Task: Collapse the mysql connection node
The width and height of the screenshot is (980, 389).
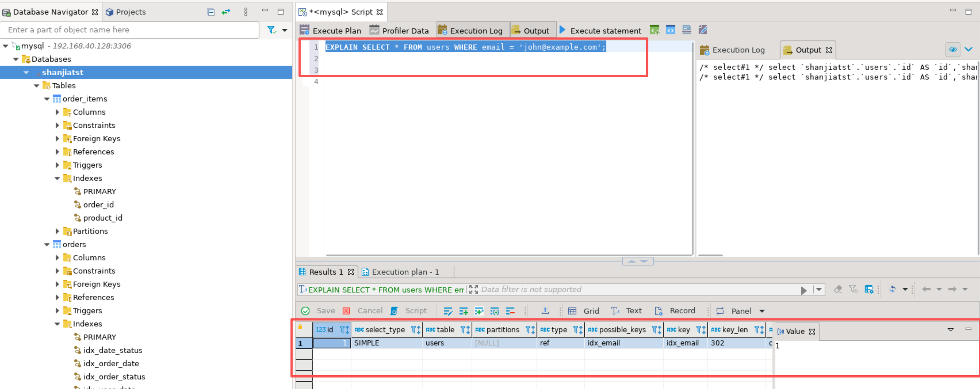Action: [5, 46]
